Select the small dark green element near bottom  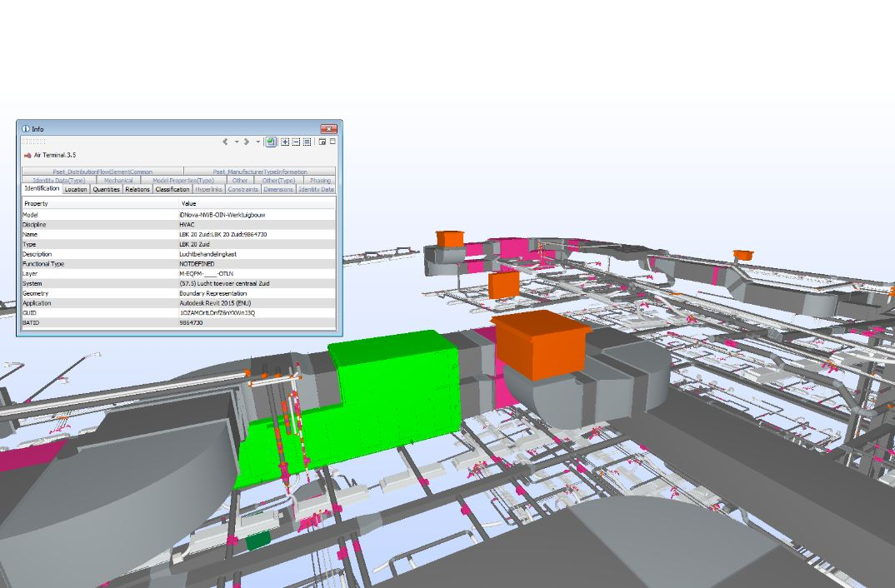click(x=258, y=540)
